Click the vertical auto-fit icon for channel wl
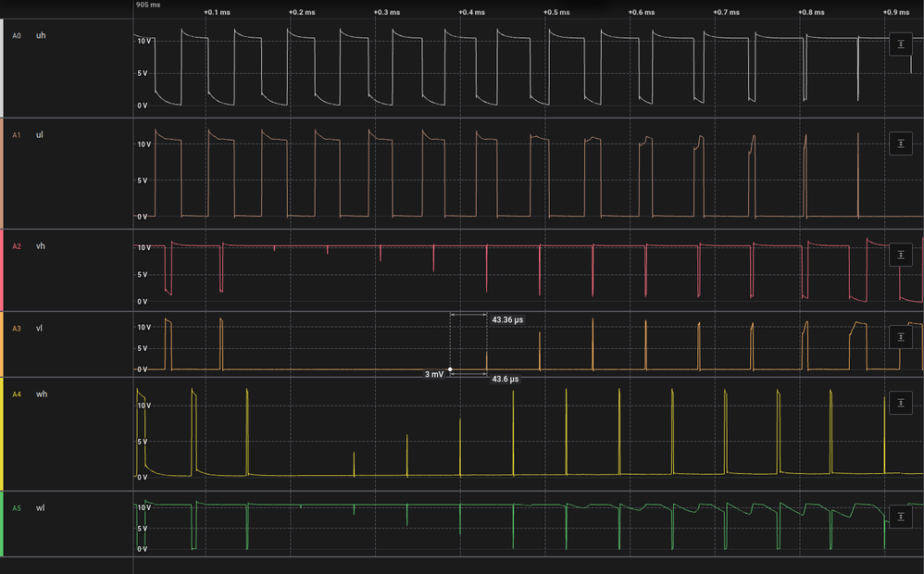 901,517
